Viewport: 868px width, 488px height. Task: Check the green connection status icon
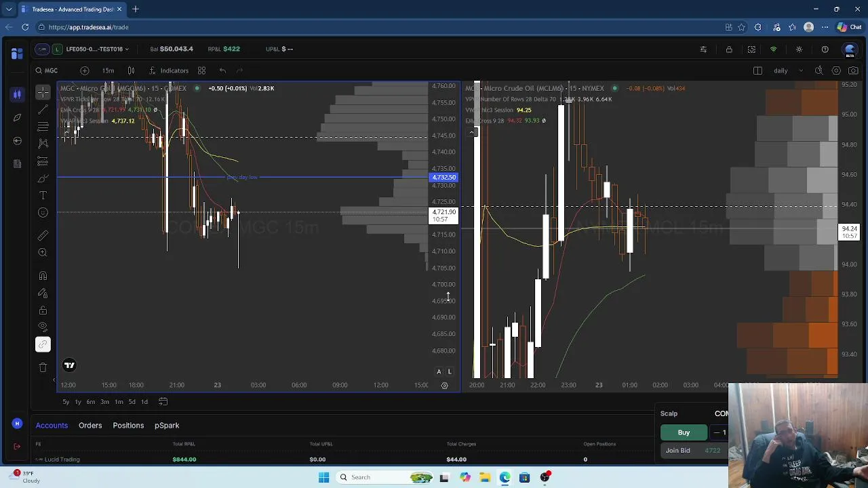773,49
